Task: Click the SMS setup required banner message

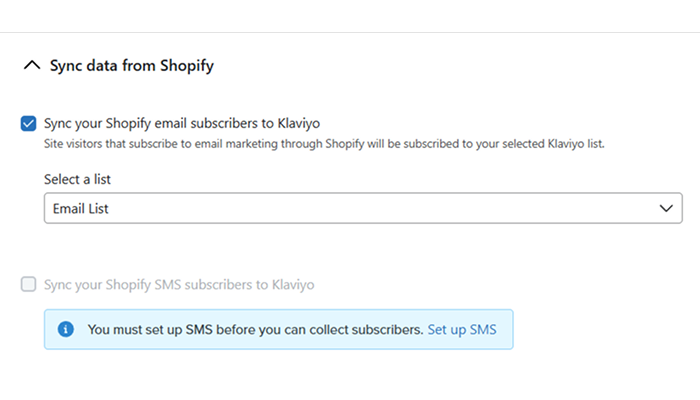Action: [255, 329]
